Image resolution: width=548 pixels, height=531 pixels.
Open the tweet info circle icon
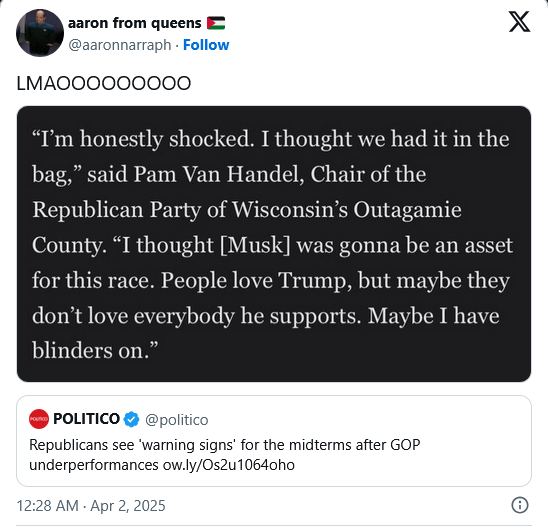click(x=520, y=505)
